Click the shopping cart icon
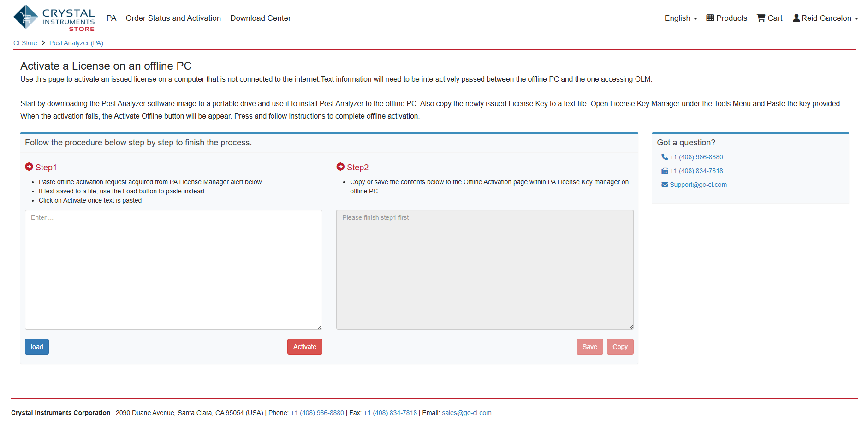This screenshot has height=433, width=868. [x=761, y=18]
